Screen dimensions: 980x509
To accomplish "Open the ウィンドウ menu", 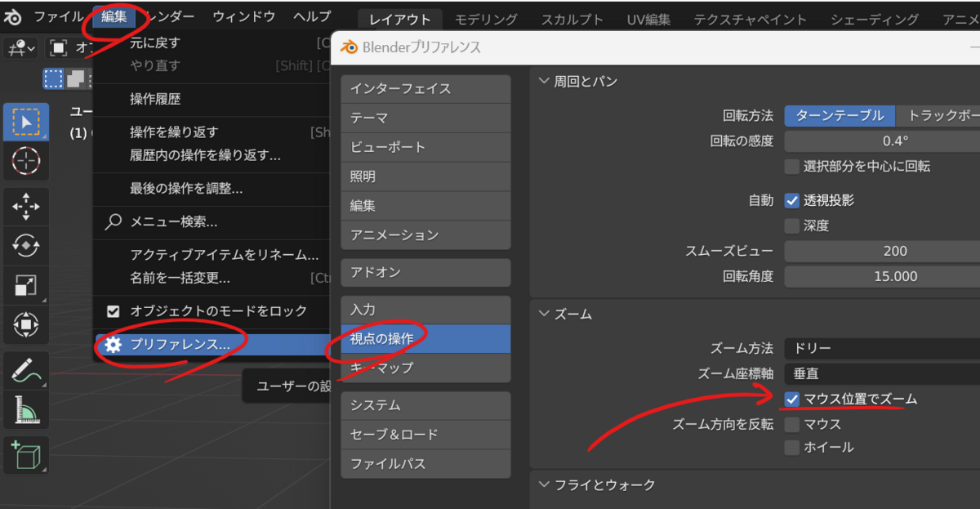I will point(244,16).
